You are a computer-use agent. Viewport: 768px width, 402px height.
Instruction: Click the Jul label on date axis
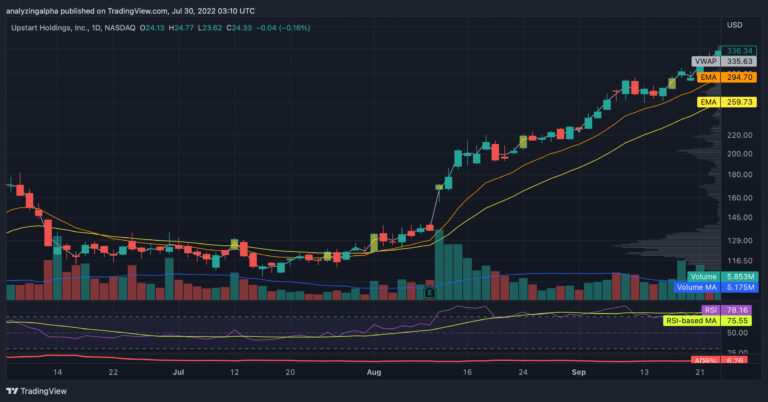pyautogui.click(x=178, y=371)
